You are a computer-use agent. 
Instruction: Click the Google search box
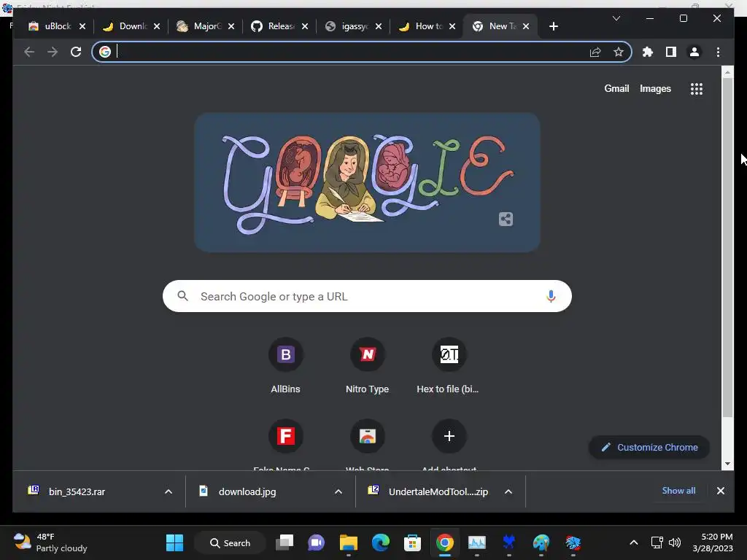click(x=367, y=296)
